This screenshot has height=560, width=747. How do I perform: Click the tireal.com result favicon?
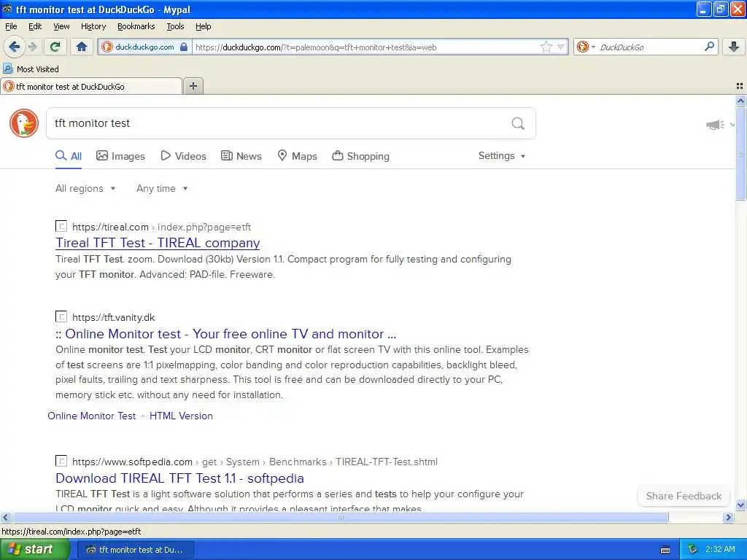61,226
